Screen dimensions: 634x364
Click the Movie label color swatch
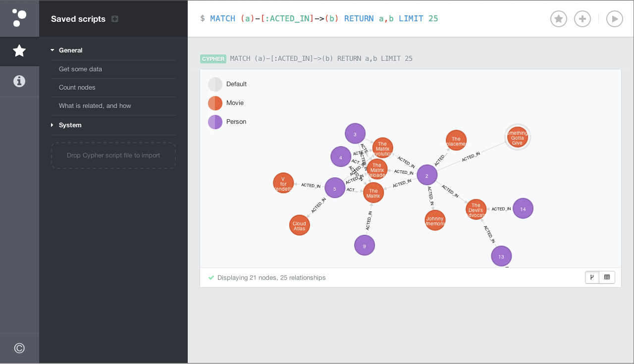point(215,103)
